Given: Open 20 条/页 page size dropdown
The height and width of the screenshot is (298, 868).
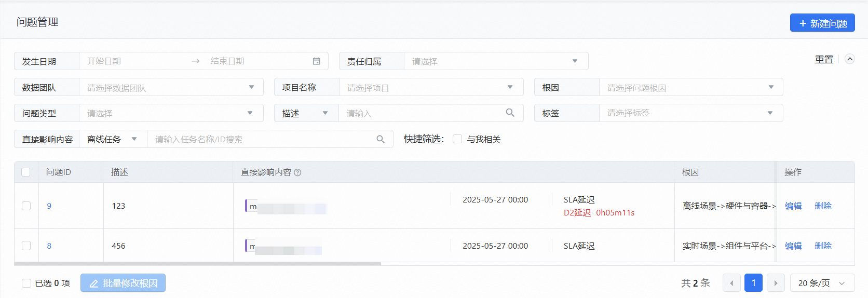Looking at the screenshot, I should [822, 283].
